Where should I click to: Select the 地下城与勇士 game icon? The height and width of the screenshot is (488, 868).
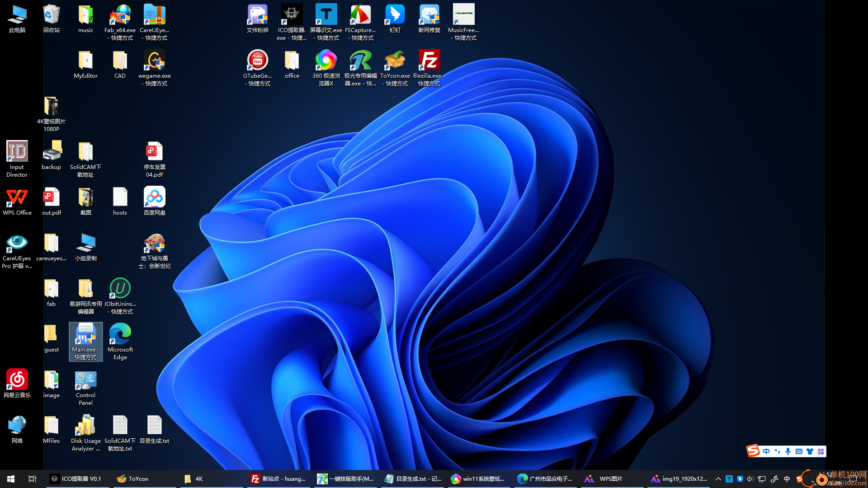click(x=155, y=251)
